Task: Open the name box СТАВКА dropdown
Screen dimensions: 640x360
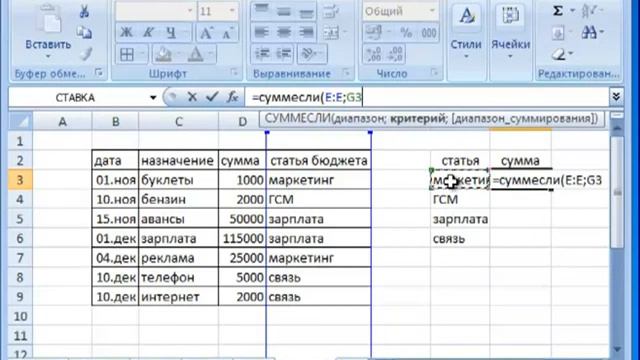Action: click(153, 98)
